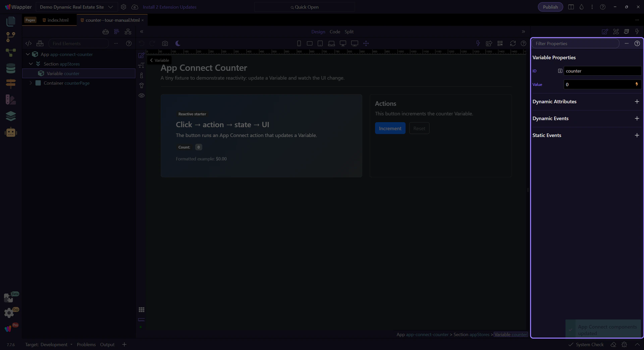Viewport: 644px width, 350px height.
Task: Switch to the Code view tab
Action: point(334,32)
